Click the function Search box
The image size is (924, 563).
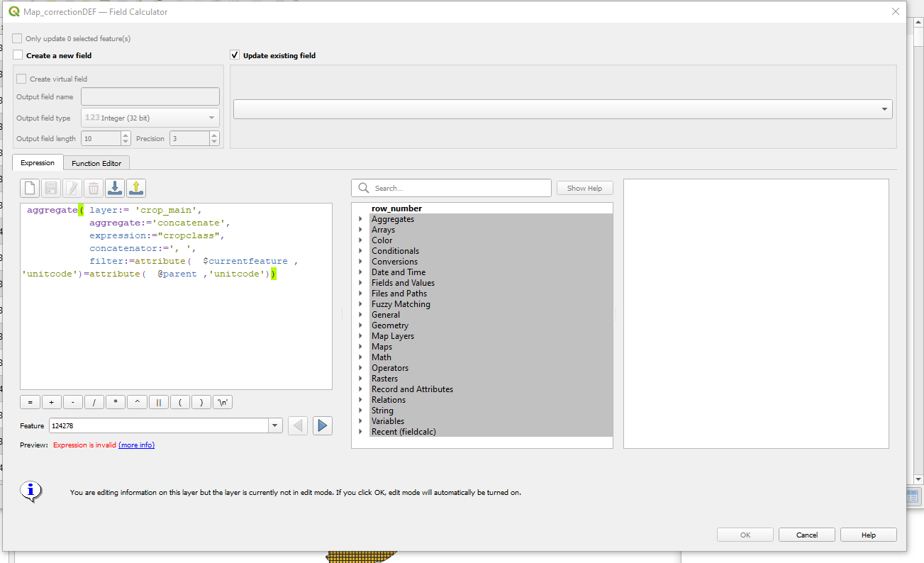[451, 188]
